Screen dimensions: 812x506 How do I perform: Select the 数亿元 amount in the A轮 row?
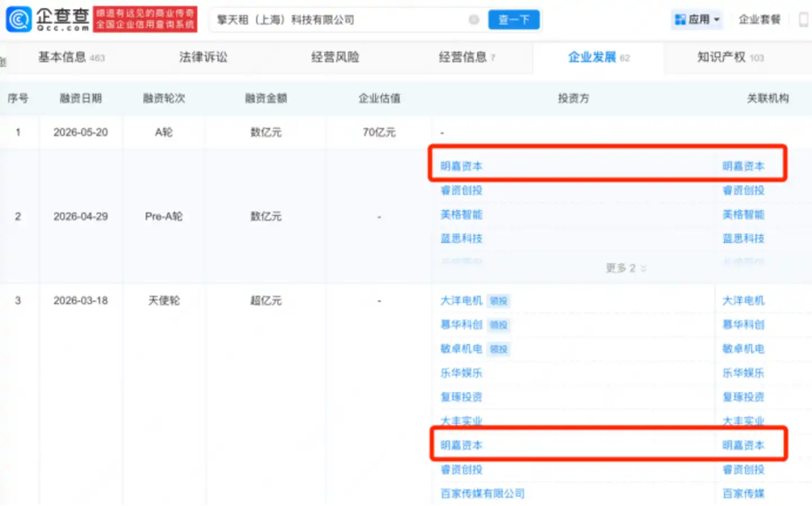[266, 132]
